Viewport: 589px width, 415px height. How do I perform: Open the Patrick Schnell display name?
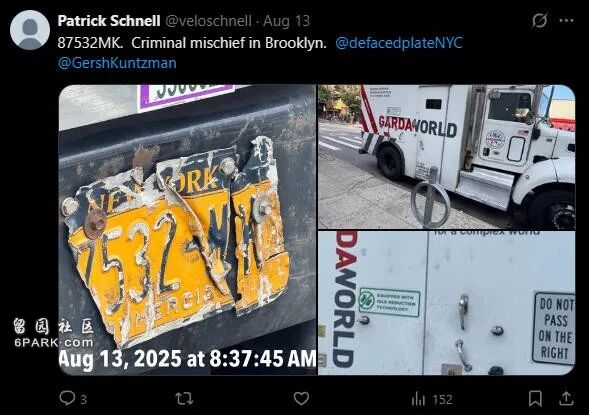point(109,21)
